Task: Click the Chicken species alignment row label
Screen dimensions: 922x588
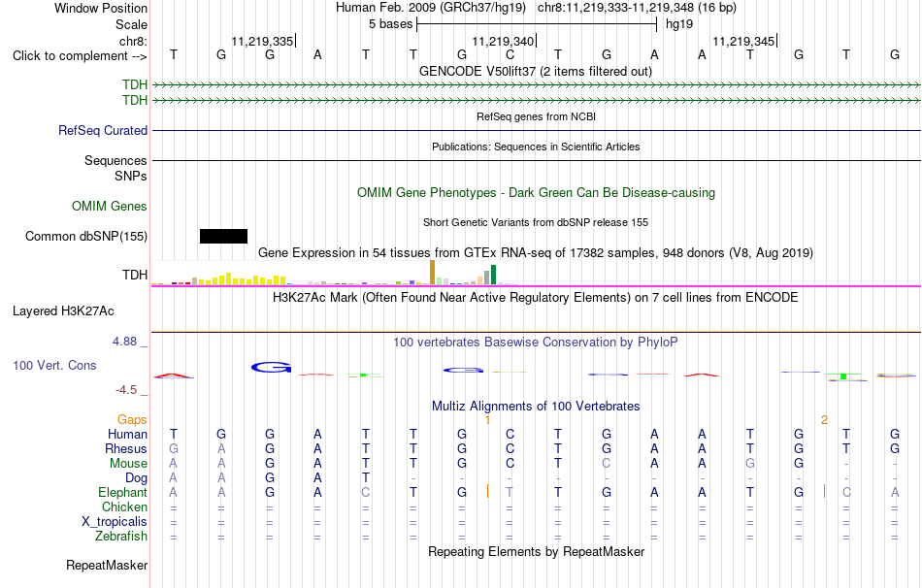Action: [x=124, y=506]
